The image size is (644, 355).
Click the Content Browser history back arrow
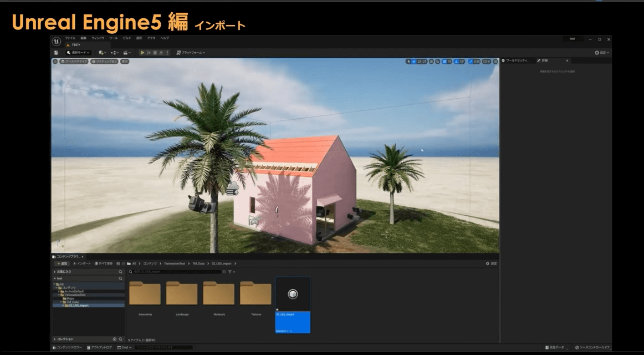(x=118, y=263)
